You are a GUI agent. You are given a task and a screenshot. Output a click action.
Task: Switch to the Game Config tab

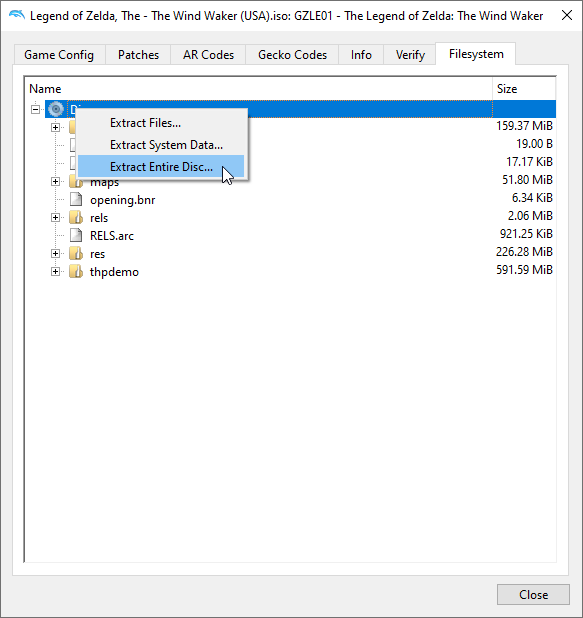(x=59, y=55)
